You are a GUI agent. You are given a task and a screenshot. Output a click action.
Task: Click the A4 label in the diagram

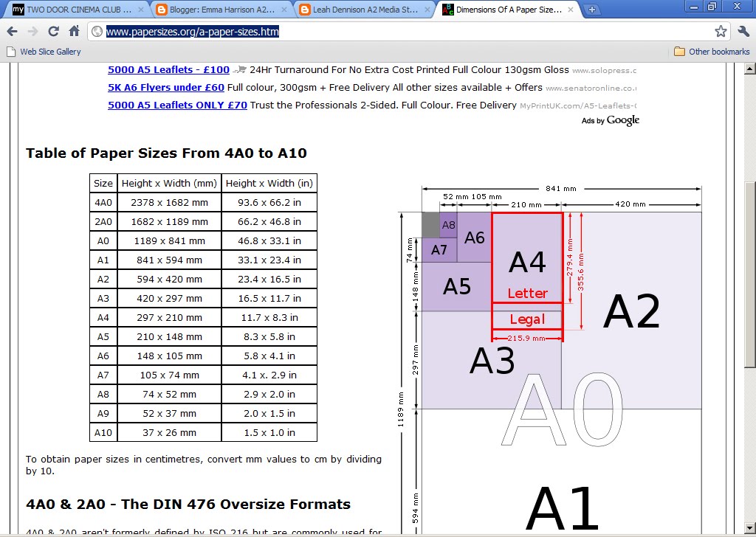(x=527, y=263)
